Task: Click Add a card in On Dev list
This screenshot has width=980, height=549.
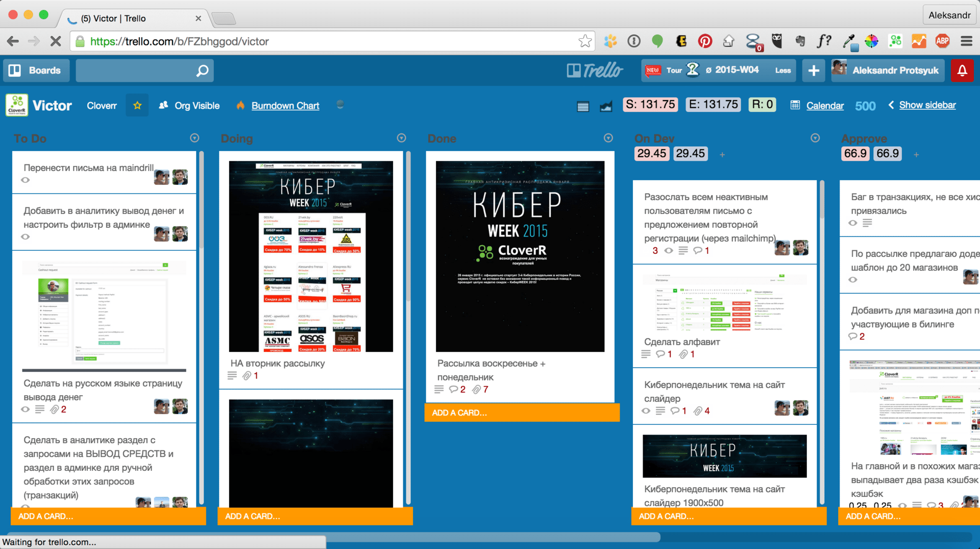Action: (x=729, y=516)
